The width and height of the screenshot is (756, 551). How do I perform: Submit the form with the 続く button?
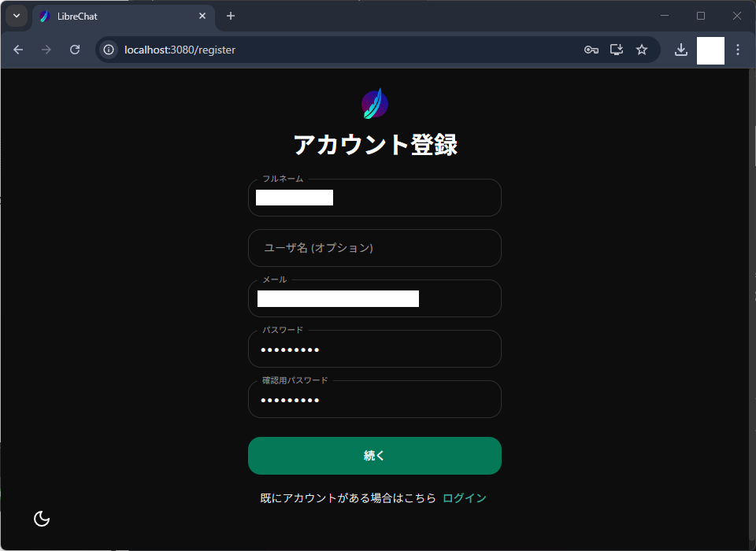[375, 456]
